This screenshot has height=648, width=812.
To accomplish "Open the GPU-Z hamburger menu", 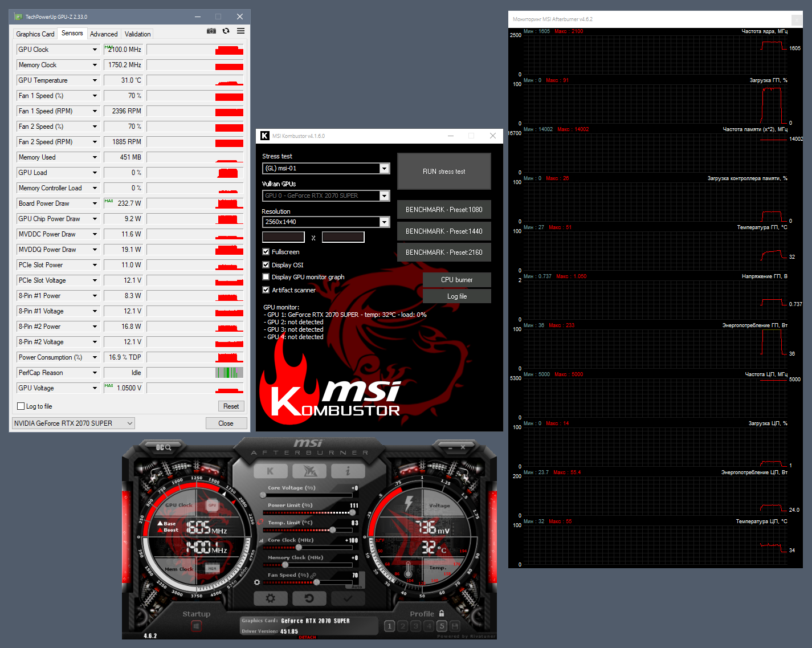I will pos(241,31).
